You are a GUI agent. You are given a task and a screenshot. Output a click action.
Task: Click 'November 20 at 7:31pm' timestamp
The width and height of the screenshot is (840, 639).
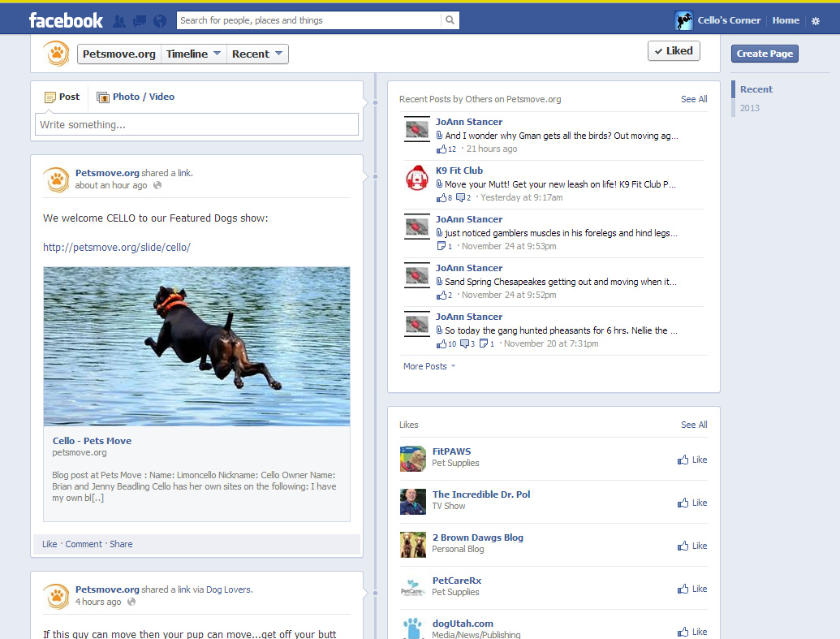click(x=551, y=343)
